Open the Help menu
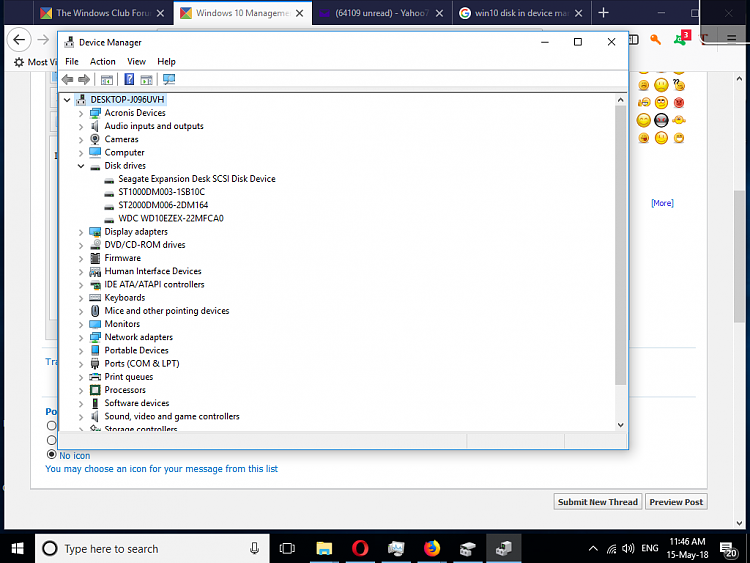This screenshot has height=563, width=750. pos(166,61)
